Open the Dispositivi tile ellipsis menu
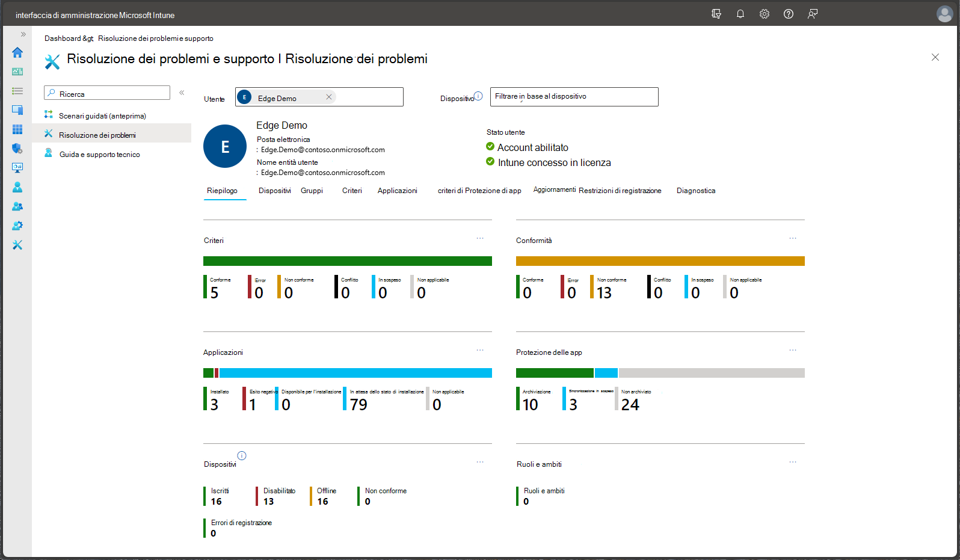Viewport: 960px width, 560px height. tap(480, 462)
